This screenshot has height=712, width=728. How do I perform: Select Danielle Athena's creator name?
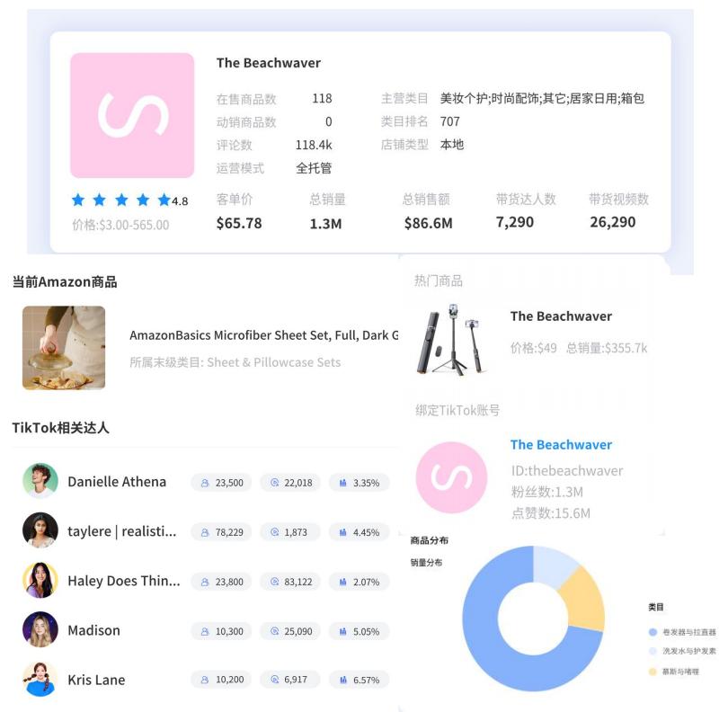coord(120,482)
